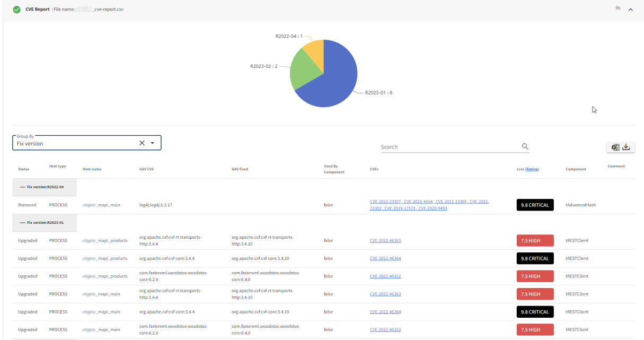
Task: Click the 9.8 CRITICAL badge for tAdvancedHash
Action: coord(535,205)
